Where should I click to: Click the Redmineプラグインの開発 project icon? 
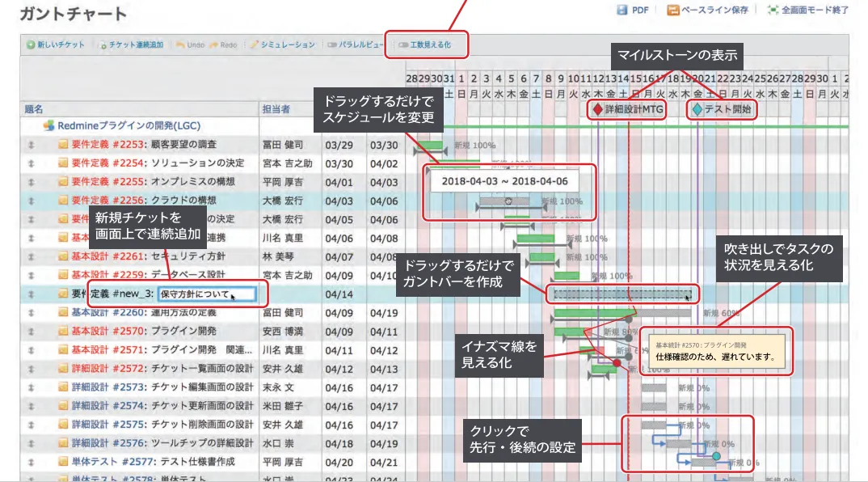tap(48, 126)
